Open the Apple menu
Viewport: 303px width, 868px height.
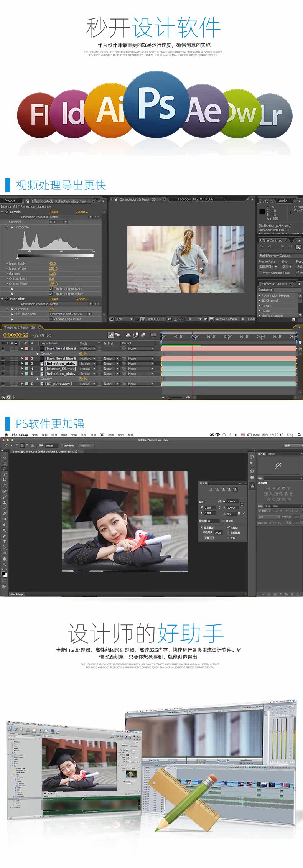coord(6,435)
